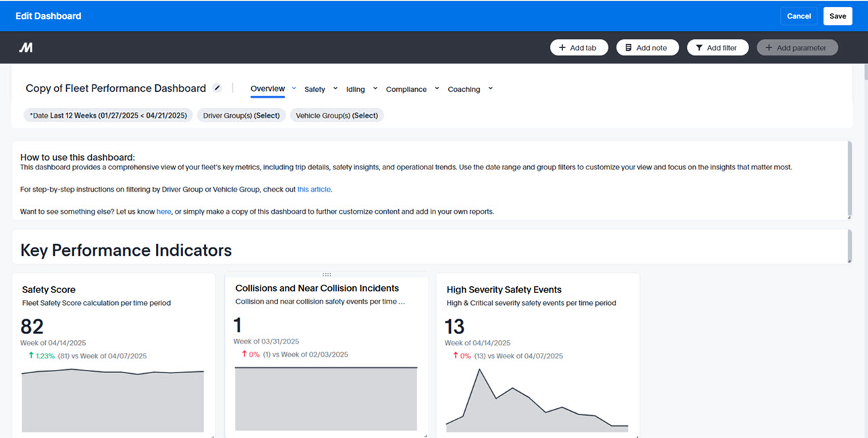Switch to the Coaching tab
The width and height of the screenshot is (868, 438).
[x=464, y=89]
